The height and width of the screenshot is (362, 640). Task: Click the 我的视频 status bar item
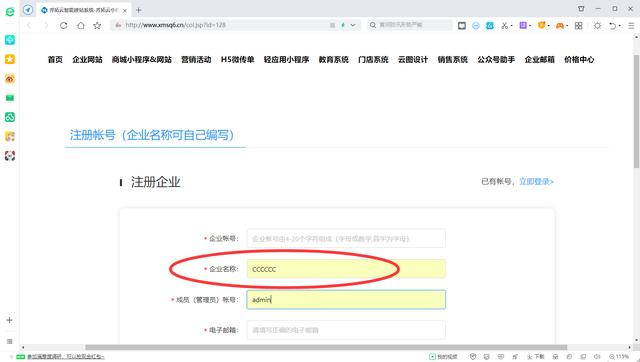tap(443, 357)
